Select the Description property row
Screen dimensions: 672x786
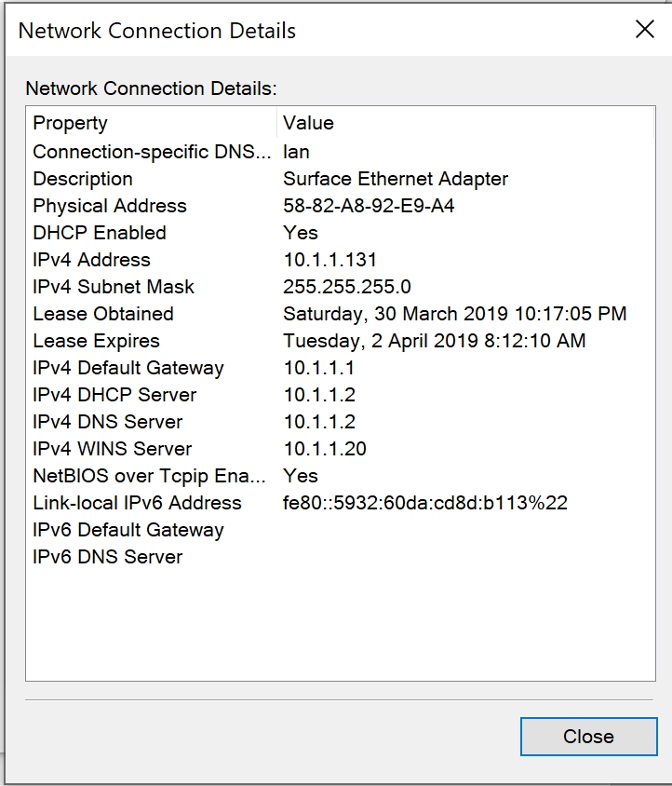point(83,179)
